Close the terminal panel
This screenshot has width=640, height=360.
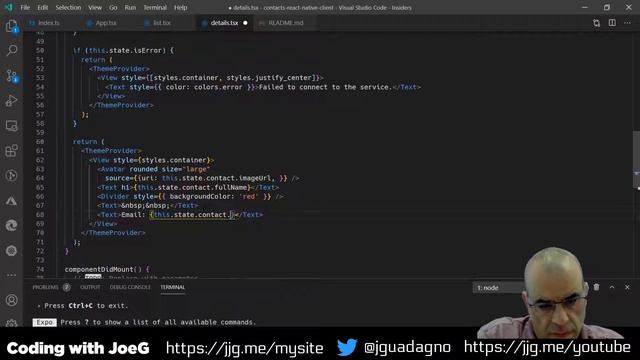tap(627, 287)
